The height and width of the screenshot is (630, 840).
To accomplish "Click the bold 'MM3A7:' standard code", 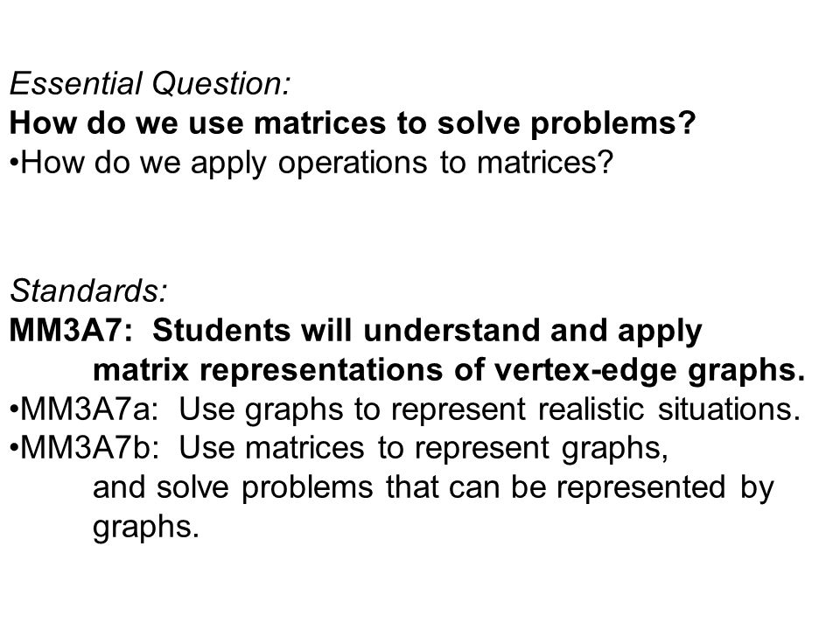I will pyautogui.click(x=71, y=330).
